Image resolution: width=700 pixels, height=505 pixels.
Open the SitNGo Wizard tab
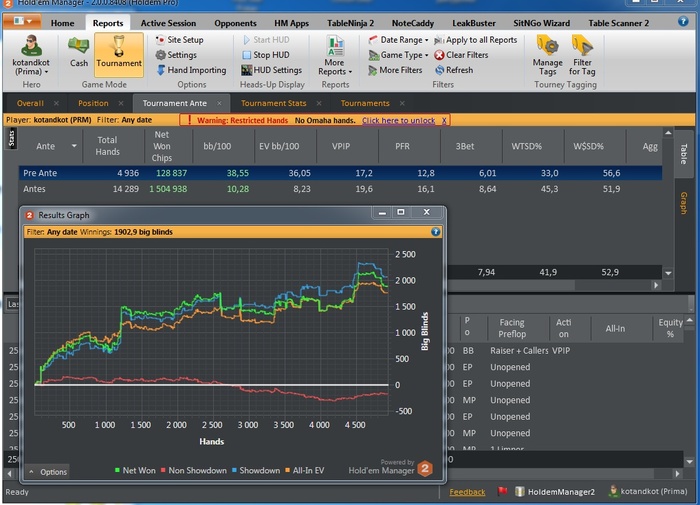[542, 23]
